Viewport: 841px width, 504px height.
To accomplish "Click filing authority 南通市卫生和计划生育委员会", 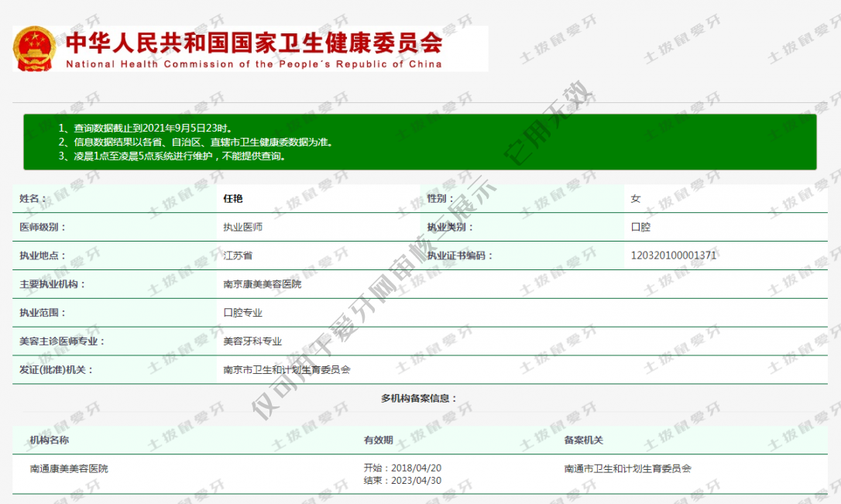I will 627,469.
